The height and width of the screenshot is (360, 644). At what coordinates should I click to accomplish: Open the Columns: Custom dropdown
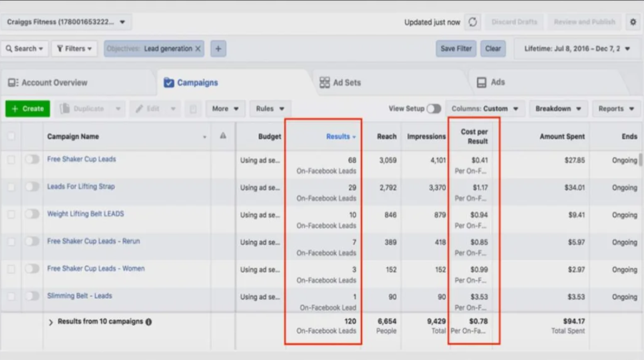point(485,109)
